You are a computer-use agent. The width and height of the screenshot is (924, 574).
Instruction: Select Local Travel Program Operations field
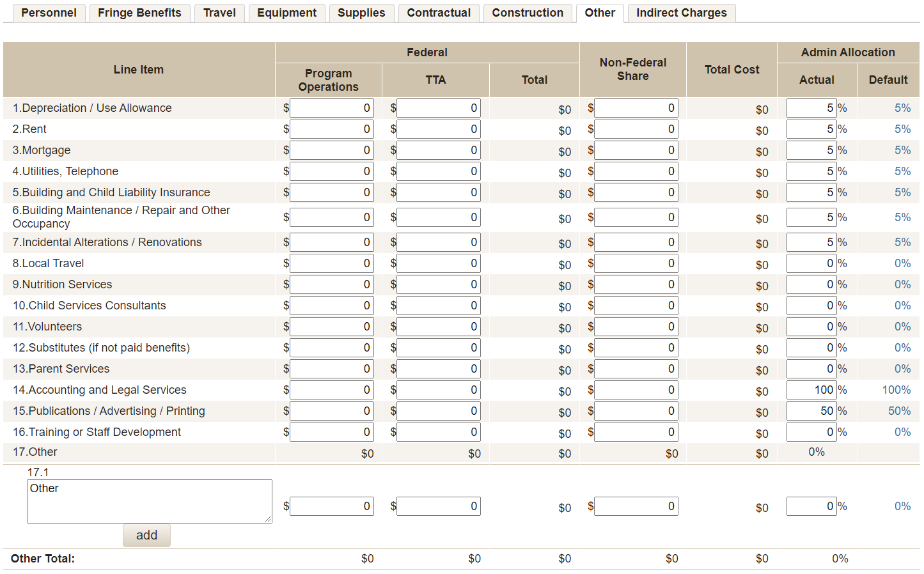331,263
